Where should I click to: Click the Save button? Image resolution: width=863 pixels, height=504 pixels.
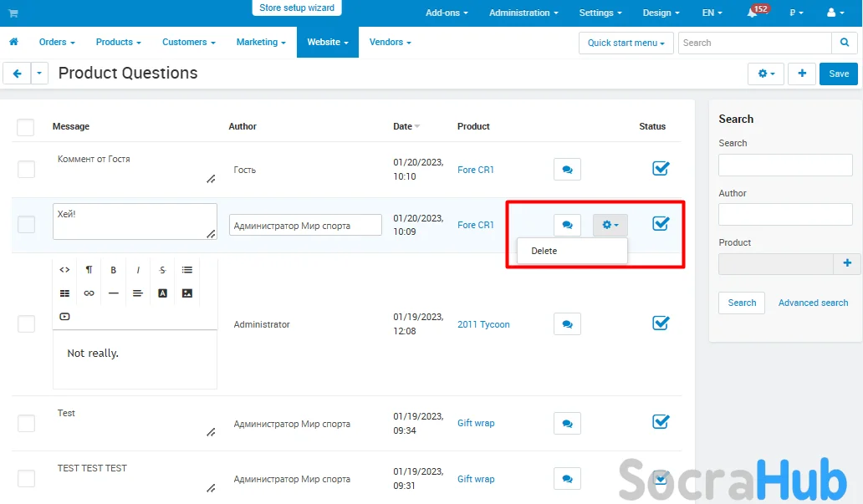click(x=838, y=74)
